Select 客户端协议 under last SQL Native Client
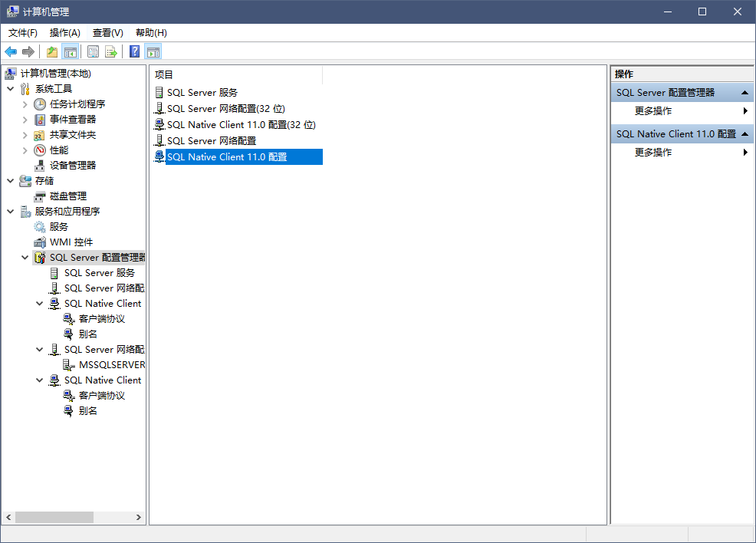Image resolution: width=756 pixels, height=543 pixels. [102, 396]
